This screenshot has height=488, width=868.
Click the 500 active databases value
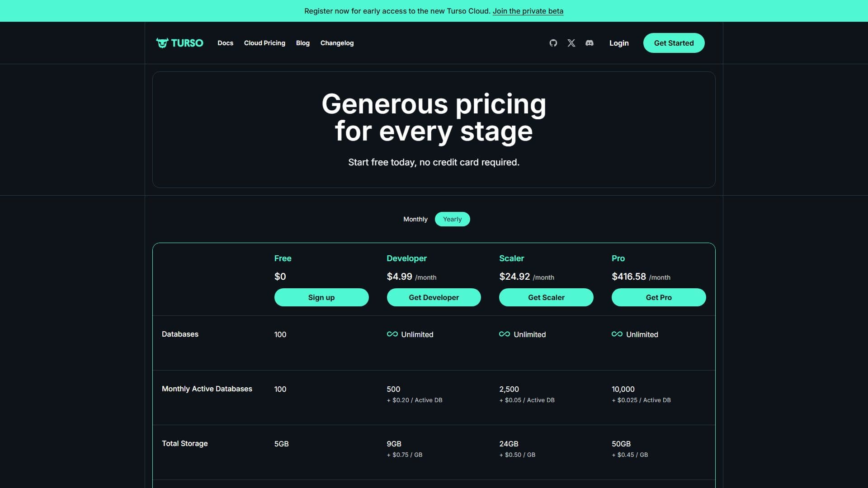pyautogui.click(x=393, y=389)
